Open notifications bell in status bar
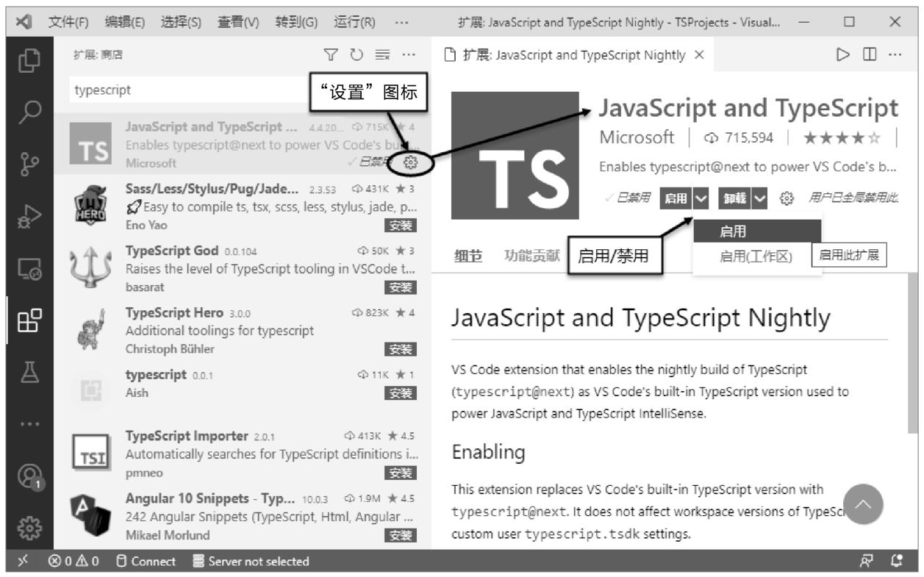 pos(895,562)
